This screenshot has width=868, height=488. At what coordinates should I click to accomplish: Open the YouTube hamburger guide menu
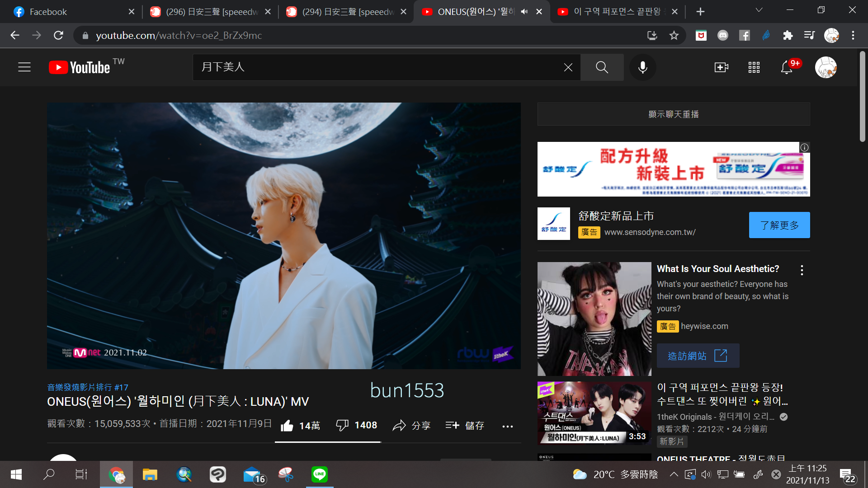pyautogui.click(x=24, y=67)
